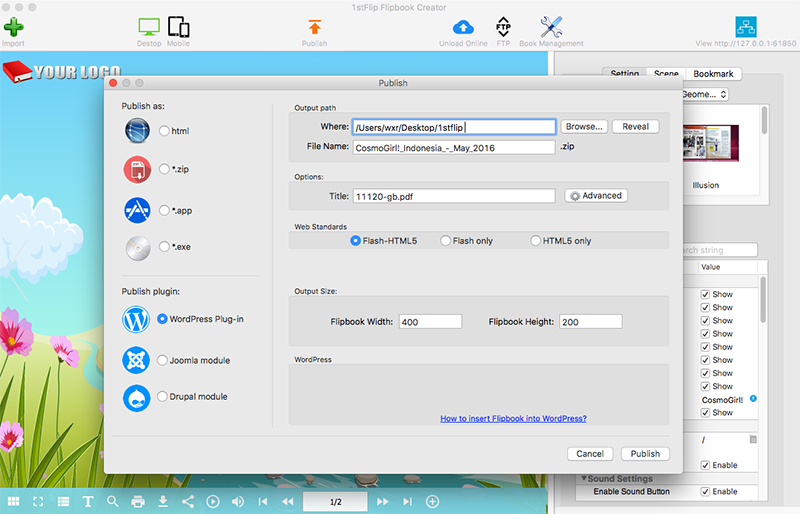Open Advanced options
Image resolution: width=800 pixels, height=514 pixels.
tap(596, 196)
